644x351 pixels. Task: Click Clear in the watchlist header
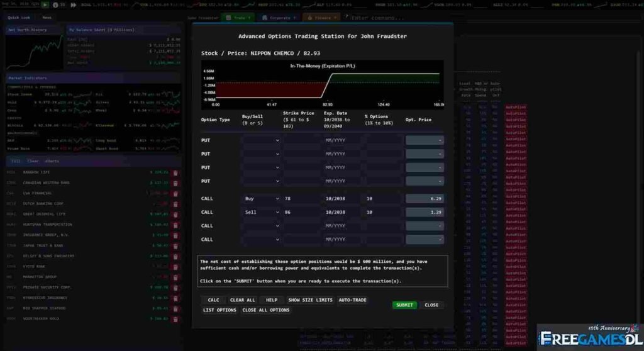coord(33,161)
